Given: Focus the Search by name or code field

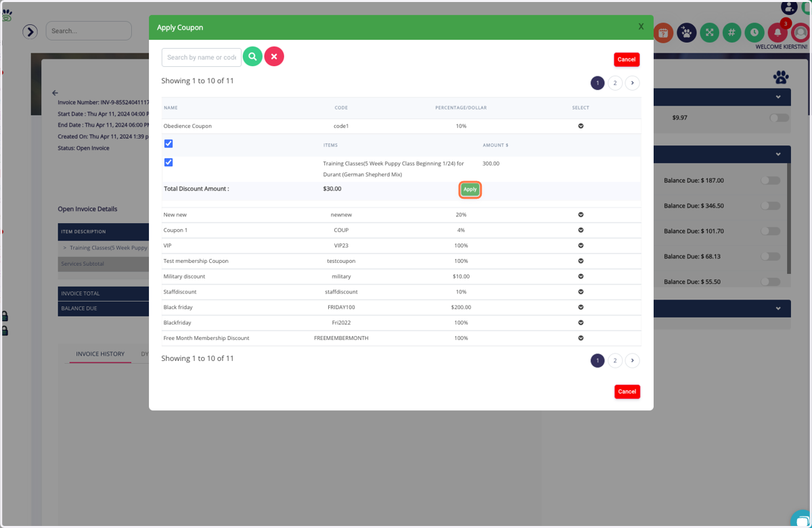Looking at the screenshot, I should click(202, 57).
